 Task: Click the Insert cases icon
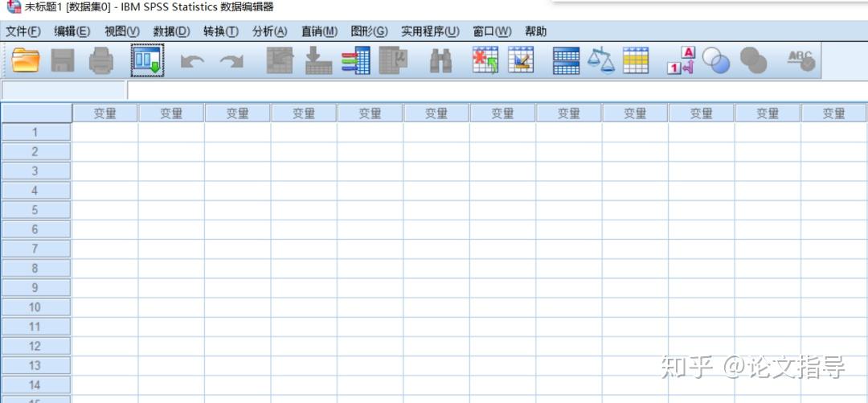[485, 60]
